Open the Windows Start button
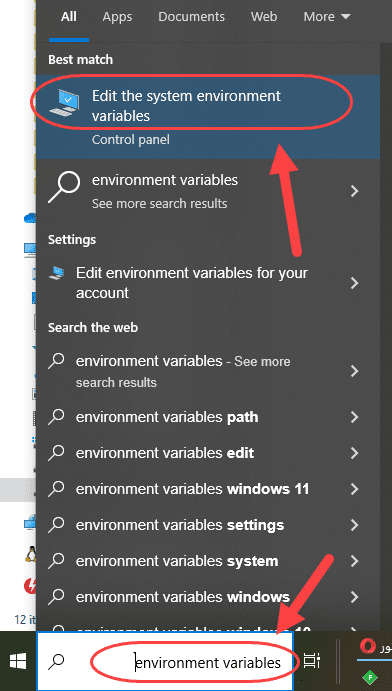The image size is (392, 691). pyautogui.click(x=18, y=661)
